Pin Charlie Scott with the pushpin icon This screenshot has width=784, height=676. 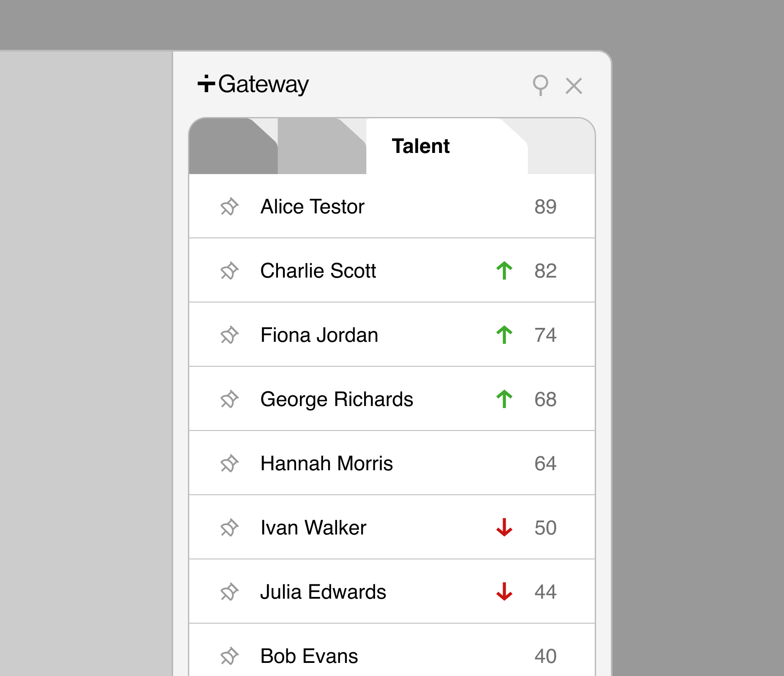(229, 271)
